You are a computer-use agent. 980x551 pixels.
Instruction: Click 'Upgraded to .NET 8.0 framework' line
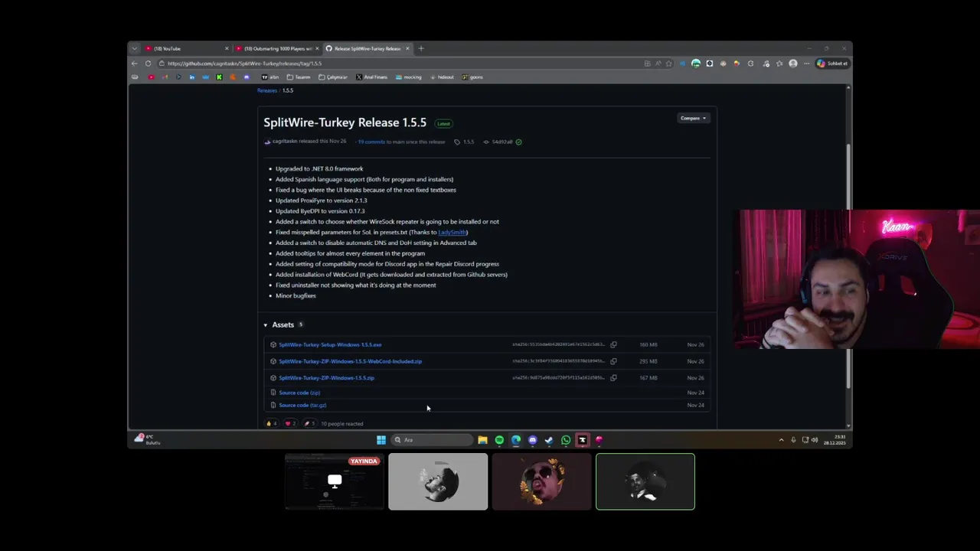click(x=319, y=168)
